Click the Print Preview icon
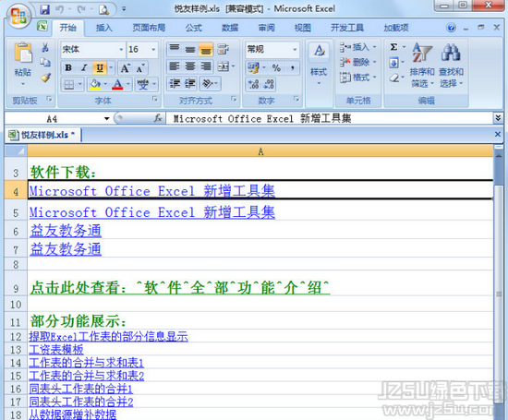508x420 pixels. [103, 10]
